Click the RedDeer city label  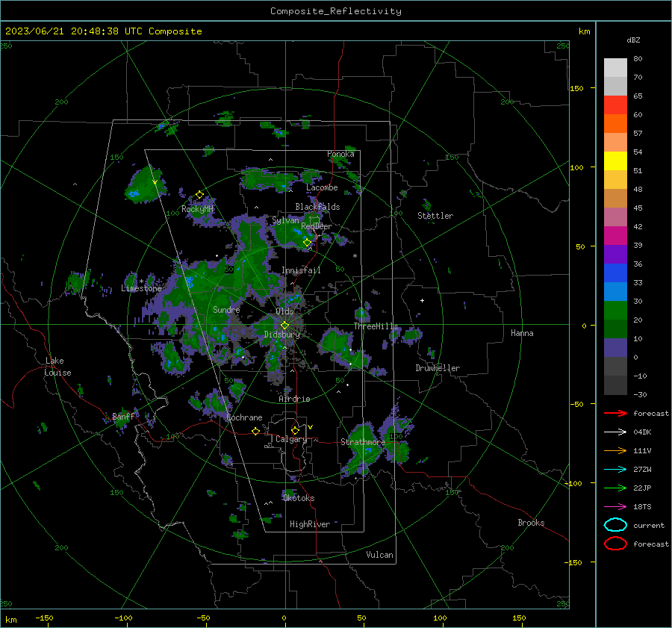(317, 226)
